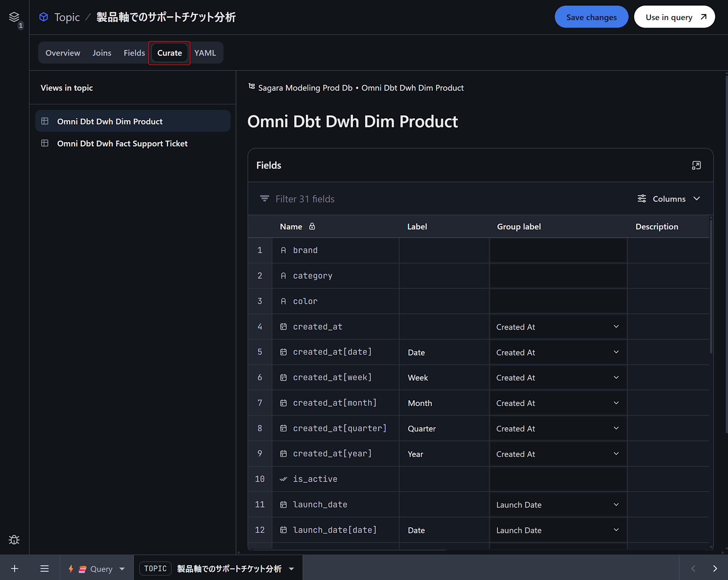Open the hamburger tab list menu
This screenshot has width=728, height=580.
[x=44, y=568]
